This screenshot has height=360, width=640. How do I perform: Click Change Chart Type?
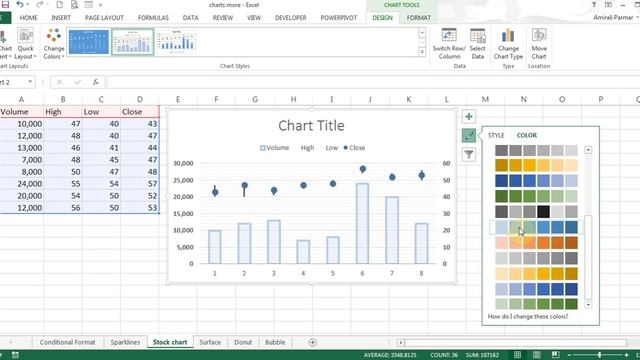508,44
